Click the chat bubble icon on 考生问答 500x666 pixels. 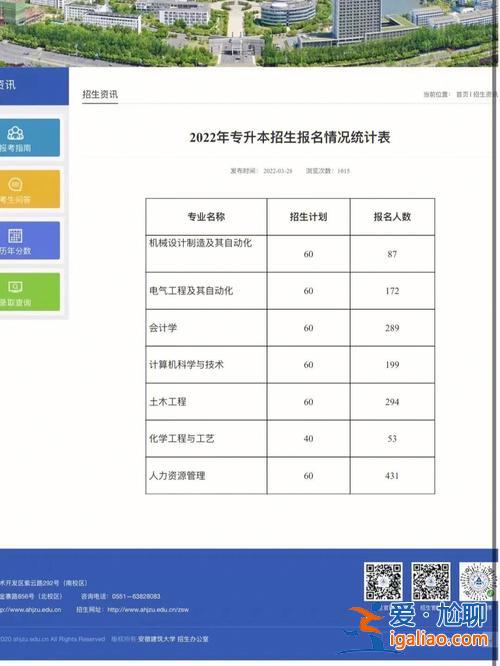pyautogui.click(x=15, y=185)
